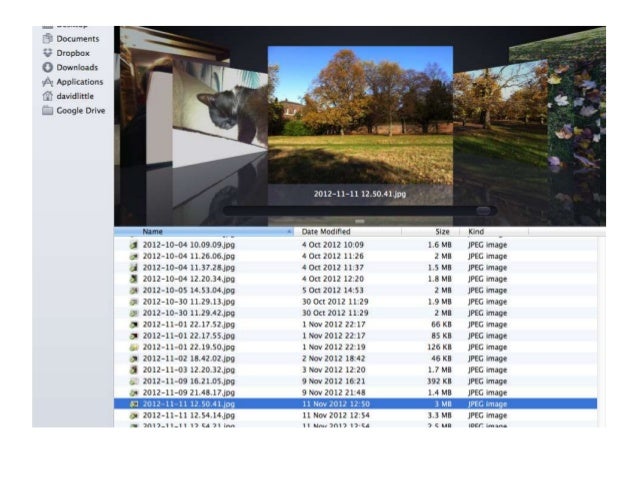Viewport: 638px width, 479px height.
Task: Toggle sort direction arrow in Name header
Action: tap(289, 232)
